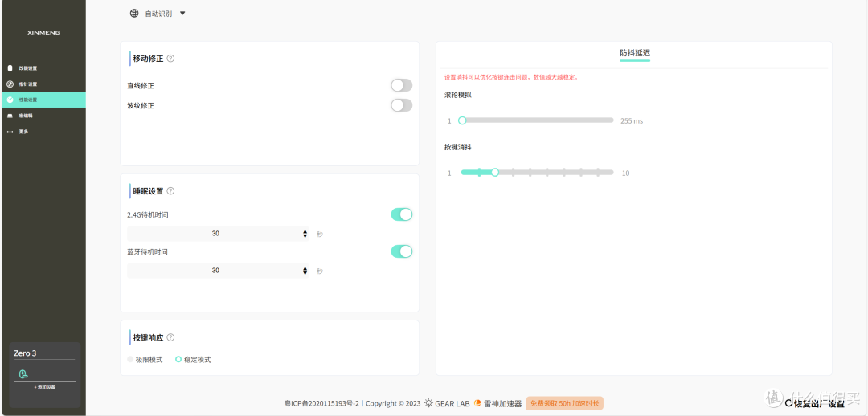Viewport: 868px width, 416px height.
Task: Turn off the 蓝牙待机时间 toggle
Action: 401,251
